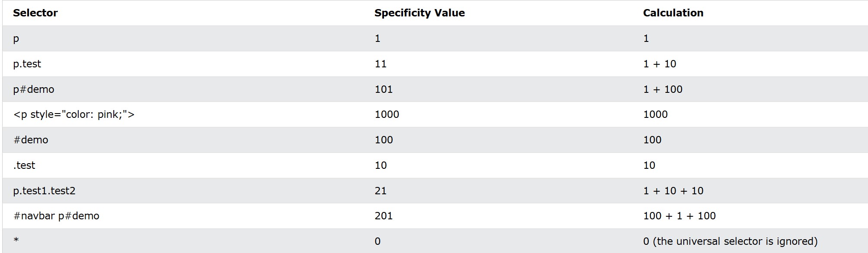Click the specificity value 11
868x253 pixels.
[x=381, y=64]
